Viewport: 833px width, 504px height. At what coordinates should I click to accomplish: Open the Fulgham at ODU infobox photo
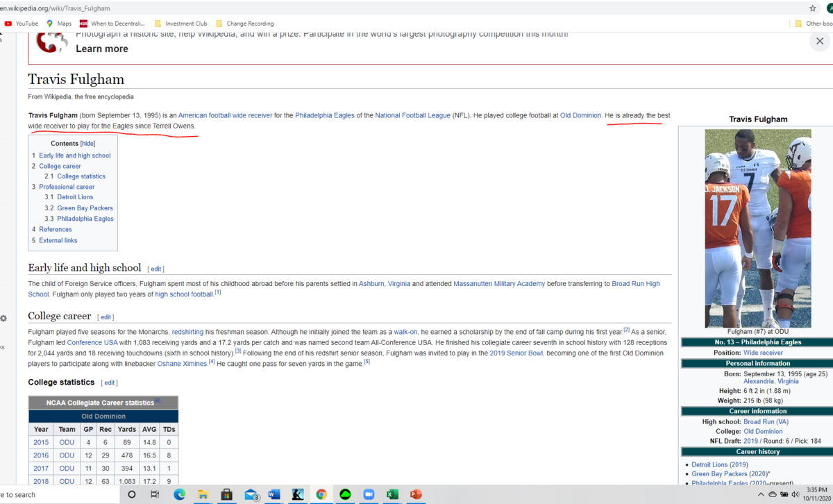coord(758,228)
